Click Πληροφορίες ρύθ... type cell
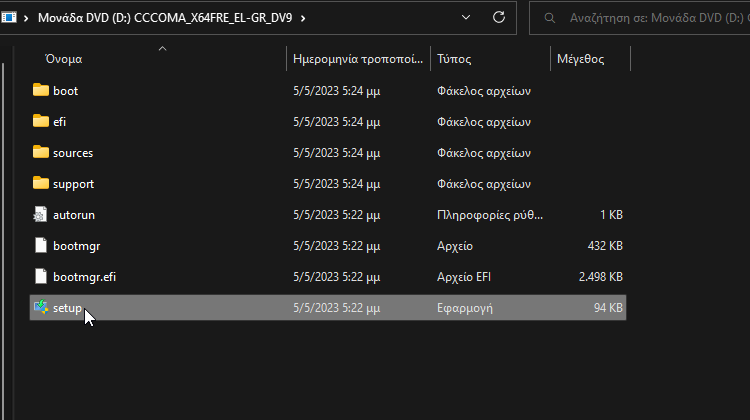The image size is (750, 420). click(x=490, y=215)
